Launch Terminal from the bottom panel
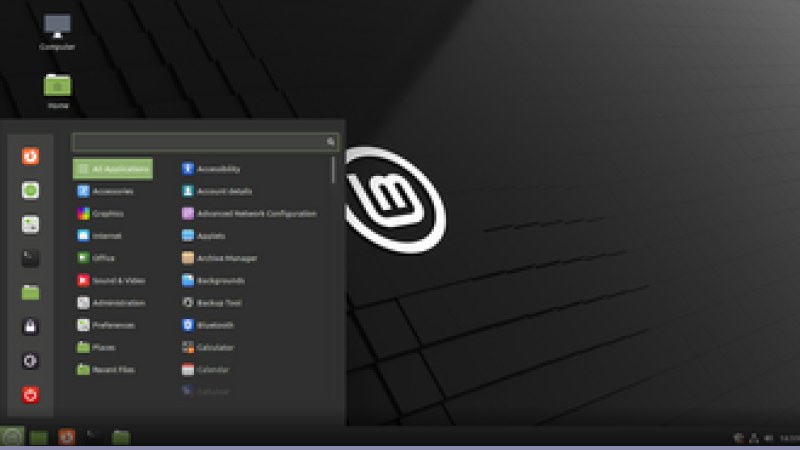Image resolution: width=800 pixels, height=450 pixels. click(93, 436)
